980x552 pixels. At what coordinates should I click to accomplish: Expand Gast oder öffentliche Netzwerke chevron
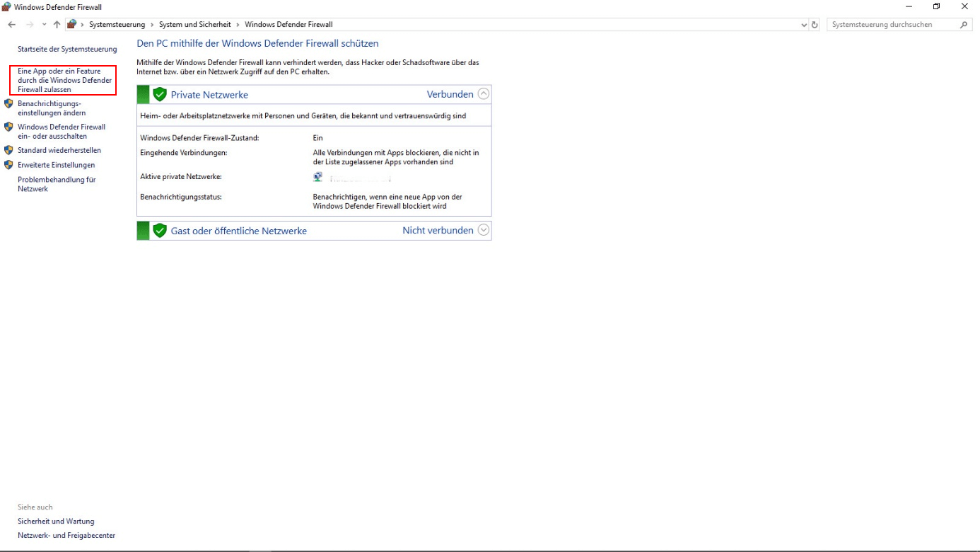(484, 230)
